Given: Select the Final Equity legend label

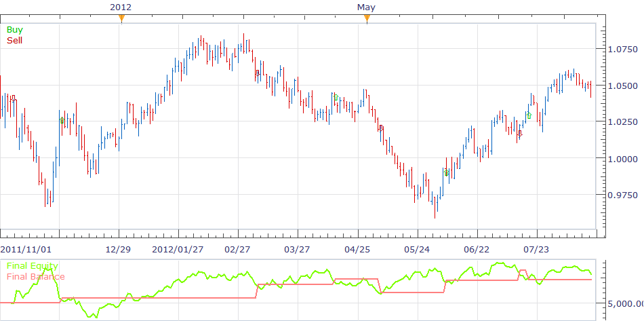Looking at the screenshot, I should click(x=33, y=266).
